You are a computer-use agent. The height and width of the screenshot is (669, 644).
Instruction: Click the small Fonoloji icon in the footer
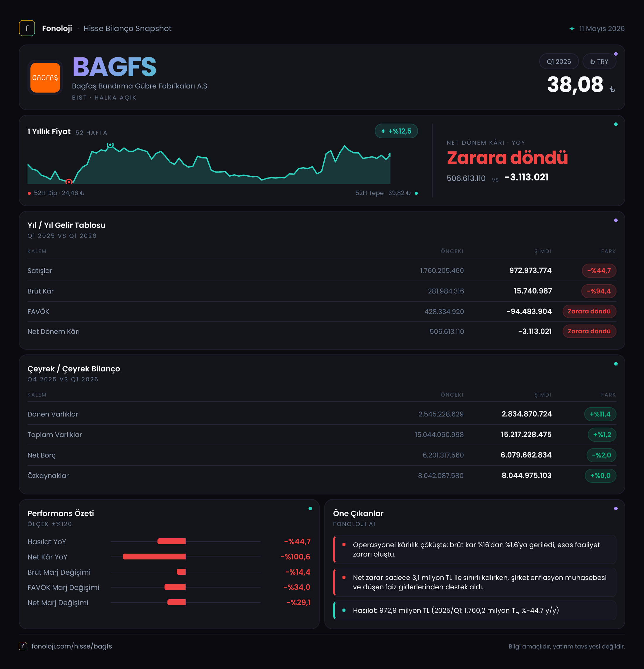[23, 646]
